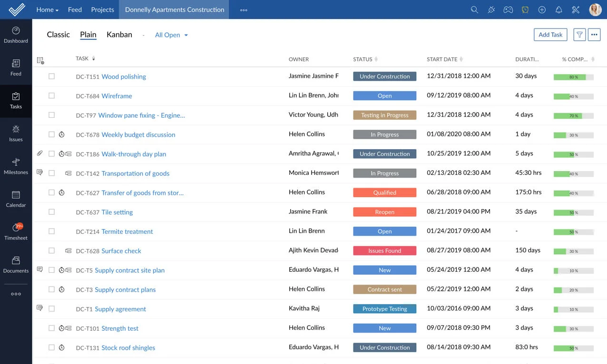Viewport: 607px width, 364px height.
Task: Open the Under Construction status of Wood polishing
Action: (384, 77)
